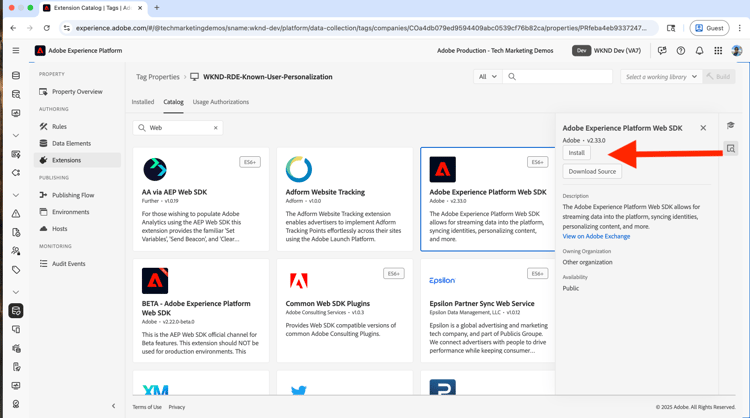Open Select a working library dropdown
Viewport: 750px width, 418px height.
pyautogui.click(x=662, y=77)
